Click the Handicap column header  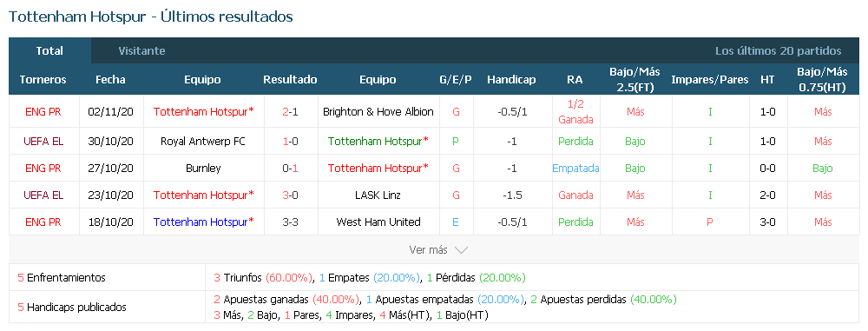[511, 80]
